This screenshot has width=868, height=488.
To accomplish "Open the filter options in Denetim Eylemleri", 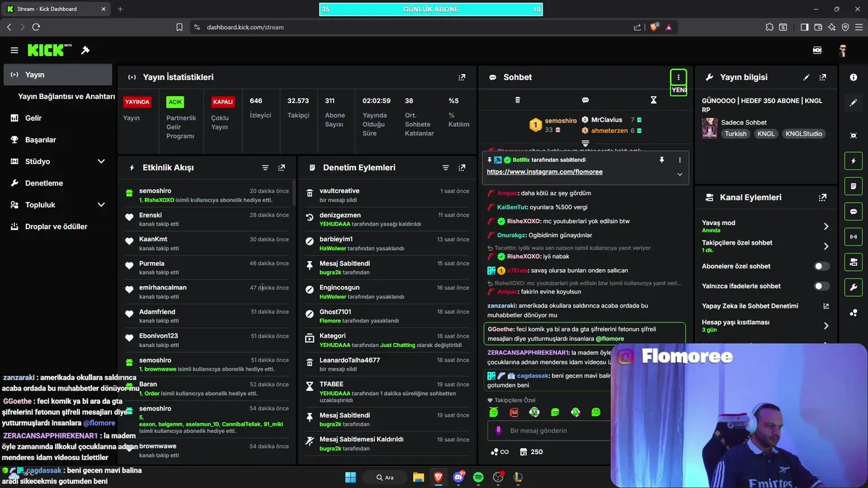I will click(446, 167).
